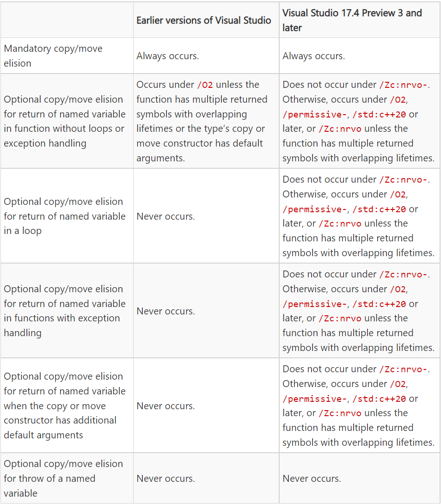Click "Always occurs." under the 17.4 Preview column
The height and width of the screenshot is (504, 441).
(314, 56)
